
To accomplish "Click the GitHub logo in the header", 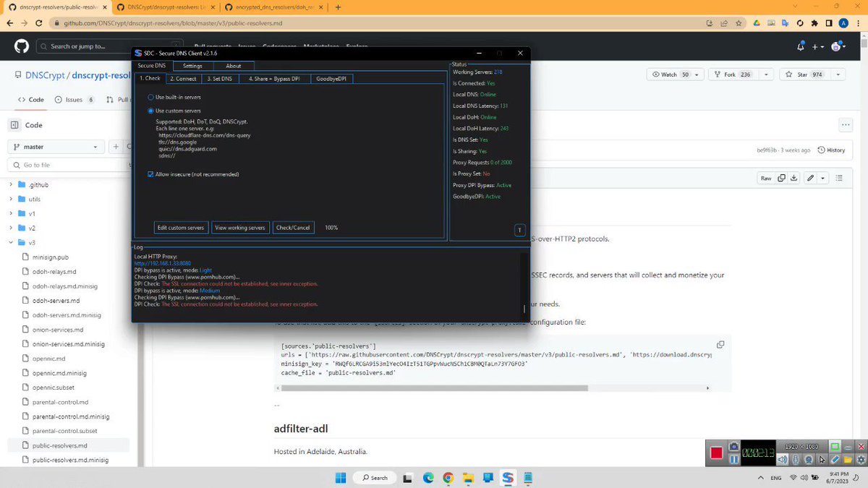I will click(22, 46).
